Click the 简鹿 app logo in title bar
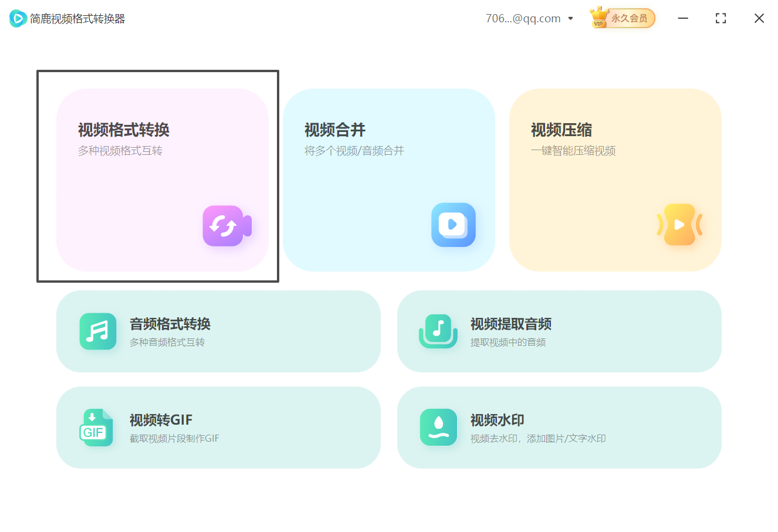The width and height of the screenshot is (778, 532). click(x=18, y=18)
